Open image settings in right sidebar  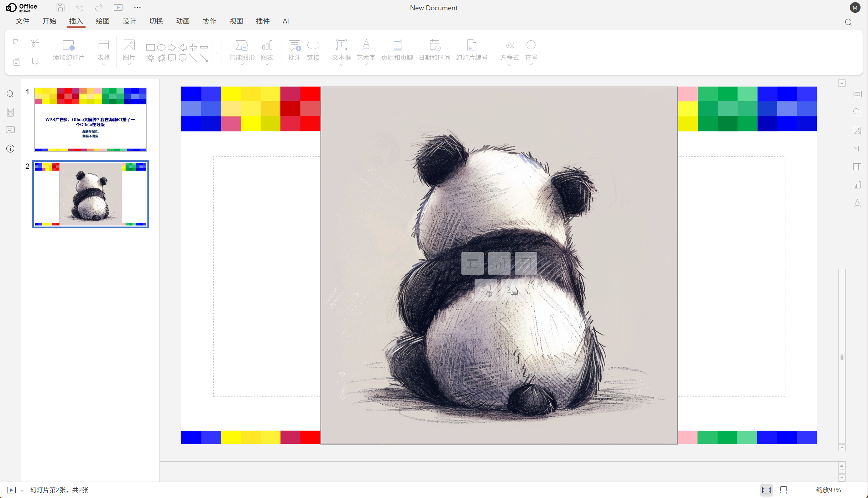[x=857, y=130]
